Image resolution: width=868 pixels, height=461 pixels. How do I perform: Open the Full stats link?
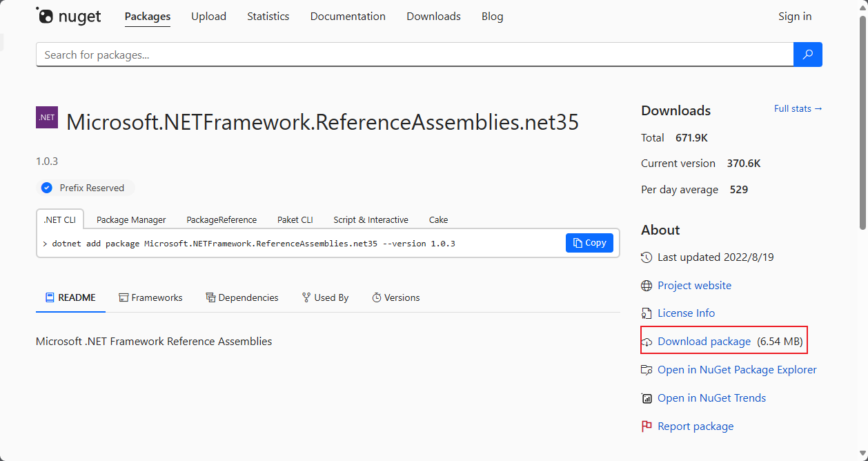coord(798,108)
